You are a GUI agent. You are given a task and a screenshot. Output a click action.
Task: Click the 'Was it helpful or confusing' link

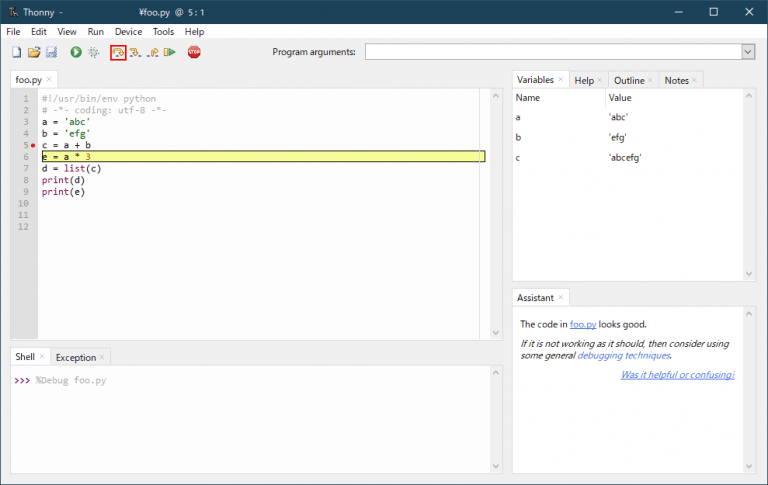(677, 375)
